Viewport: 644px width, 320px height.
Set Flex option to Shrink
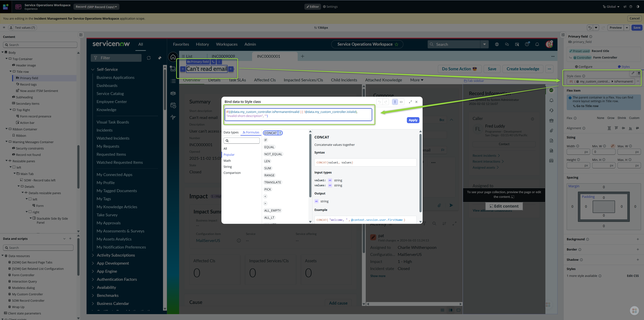622,118
